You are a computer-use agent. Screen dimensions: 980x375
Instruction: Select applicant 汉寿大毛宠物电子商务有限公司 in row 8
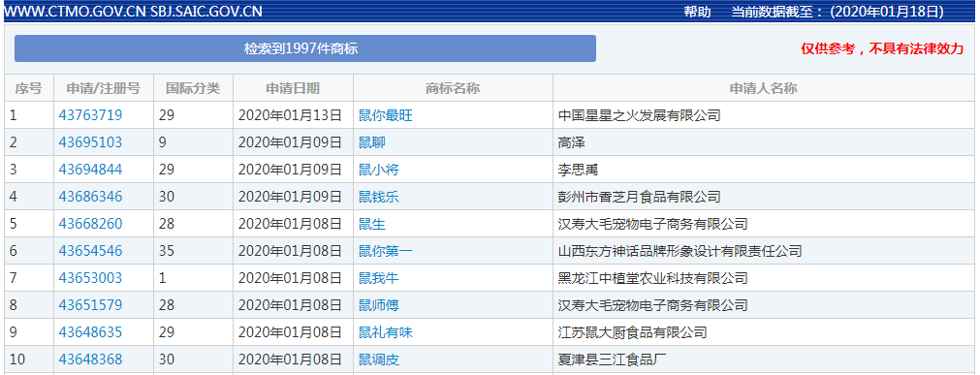click(x=652, y=305)
